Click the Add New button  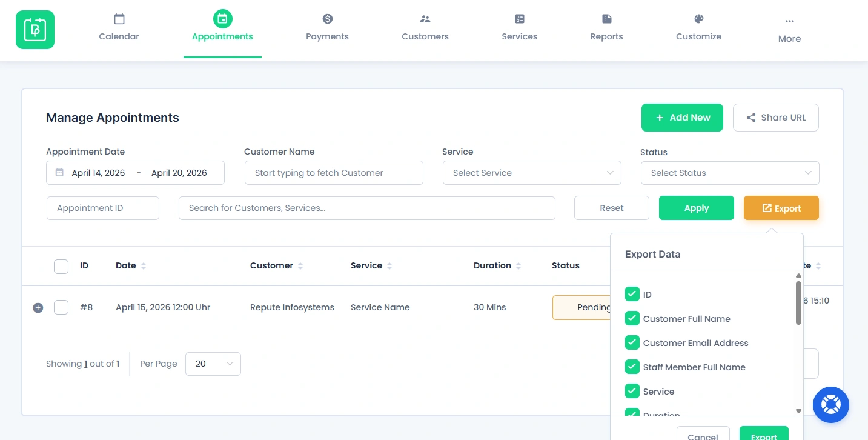click(x=682, y=118)
